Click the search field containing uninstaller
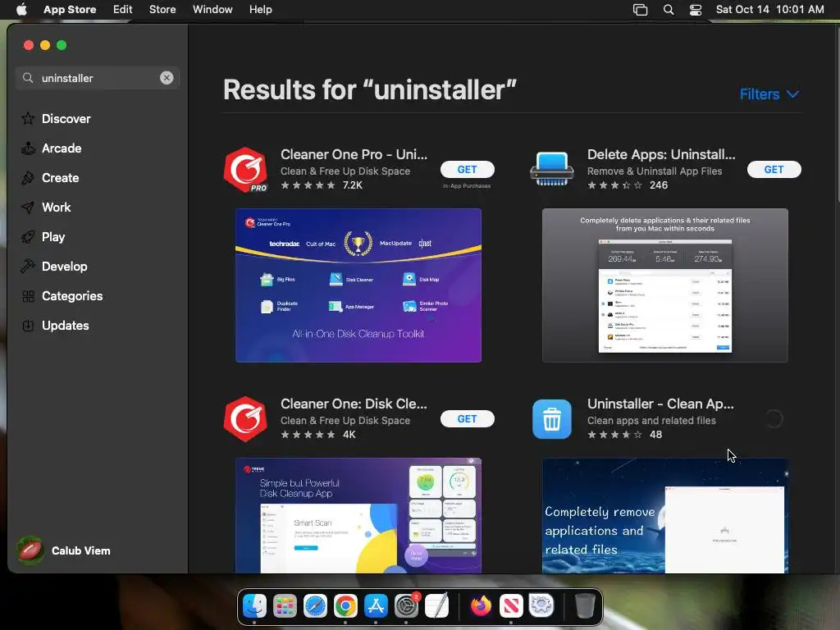This screenshot has height=630, width=840. (x=98, y=78)
